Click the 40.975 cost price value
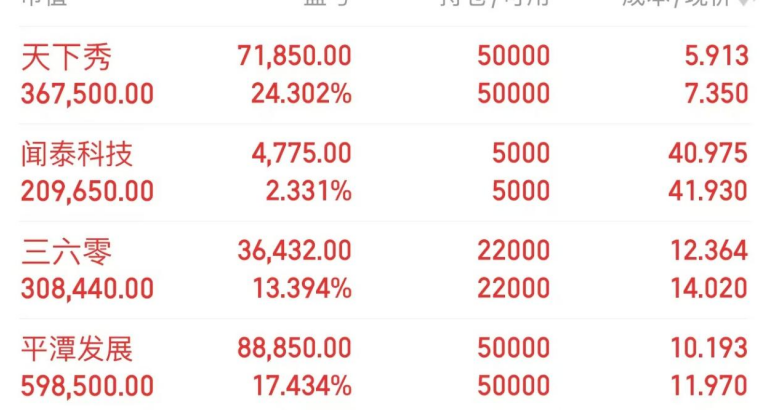The height and width of the screenshot is (410, 762). pyautogui.click(x=707, y=154)
